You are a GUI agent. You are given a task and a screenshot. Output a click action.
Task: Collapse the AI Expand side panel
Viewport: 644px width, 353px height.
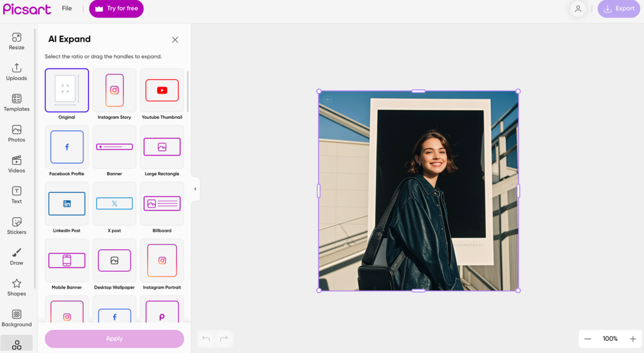coord(195,189)
